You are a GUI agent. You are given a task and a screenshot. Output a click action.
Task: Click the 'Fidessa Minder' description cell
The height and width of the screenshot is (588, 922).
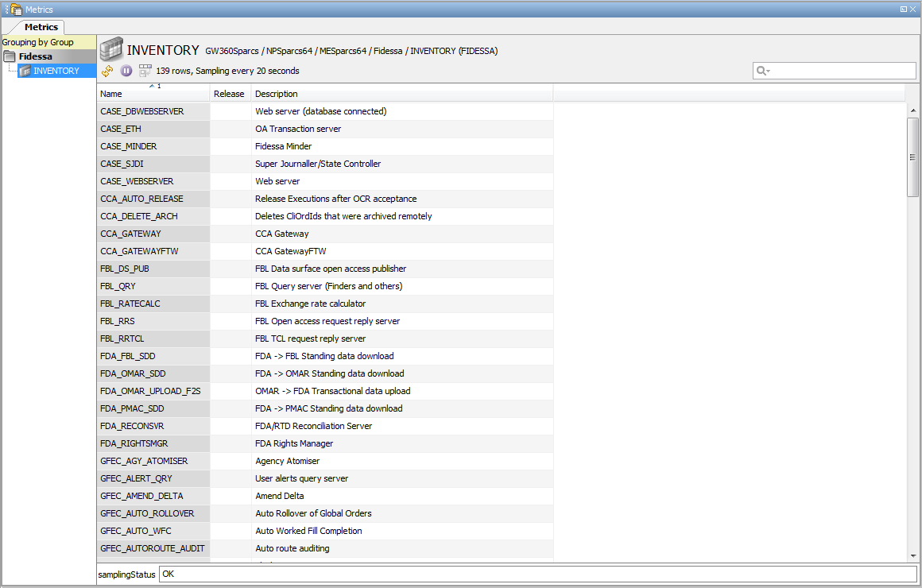(x=402, y=146)
